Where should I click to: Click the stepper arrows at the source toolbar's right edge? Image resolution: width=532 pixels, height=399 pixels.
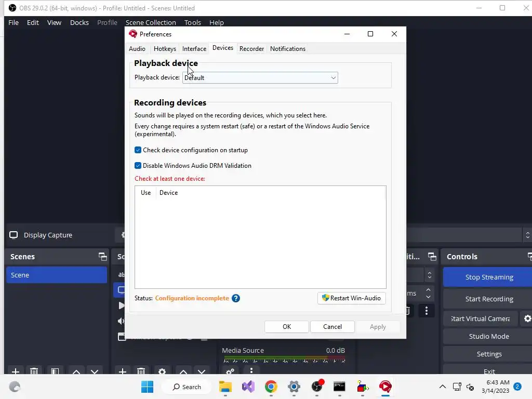coord(527,235)
